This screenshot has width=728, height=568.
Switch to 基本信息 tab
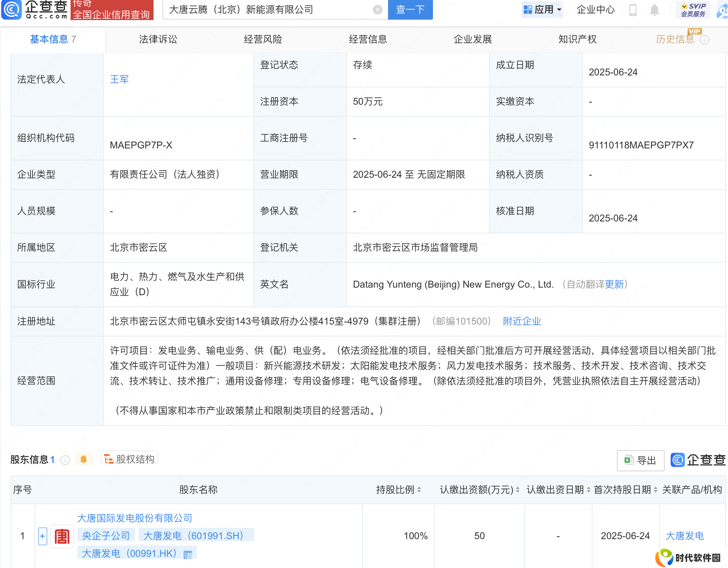coord(53,39)
